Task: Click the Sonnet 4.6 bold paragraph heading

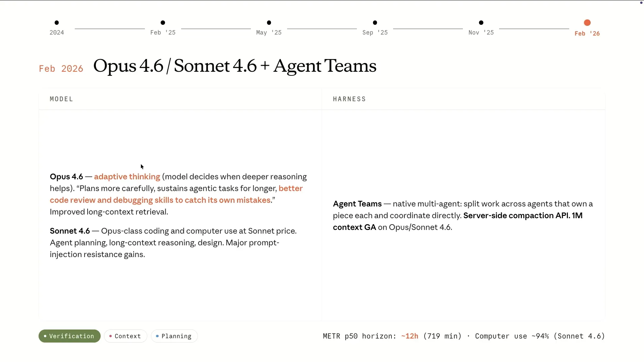Action: point(70,231)
